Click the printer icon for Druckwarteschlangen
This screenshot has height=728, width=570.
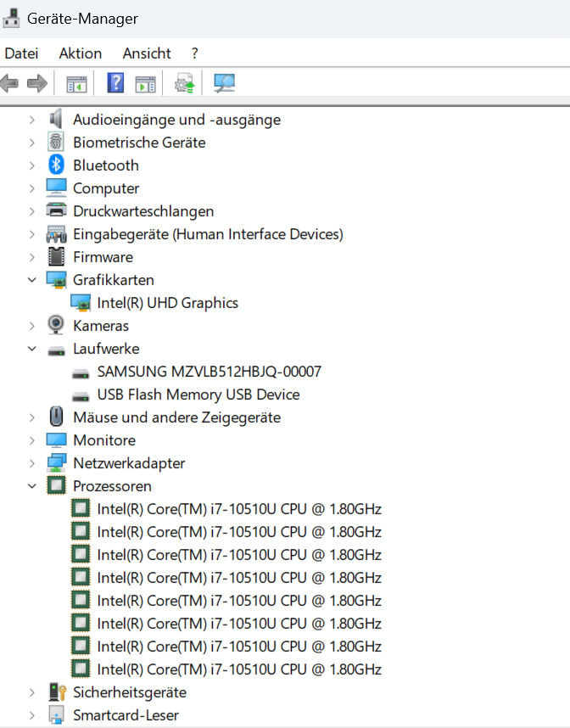tap(56, 210)
